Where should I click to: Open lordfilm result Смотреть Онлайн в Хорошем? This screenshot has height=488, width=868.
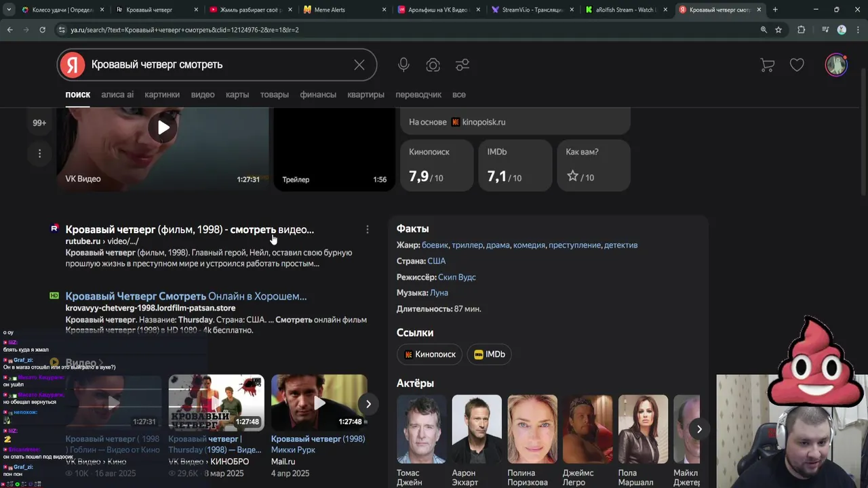186,296
